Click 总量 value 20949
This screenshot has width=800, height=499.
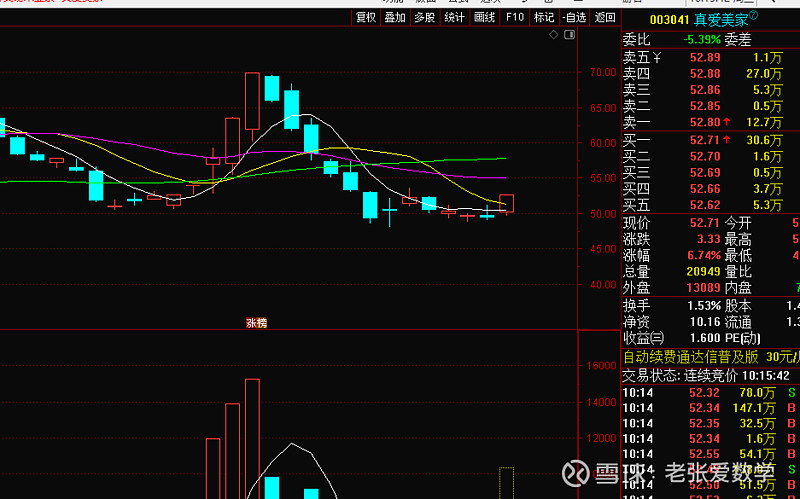pos(704,271)
